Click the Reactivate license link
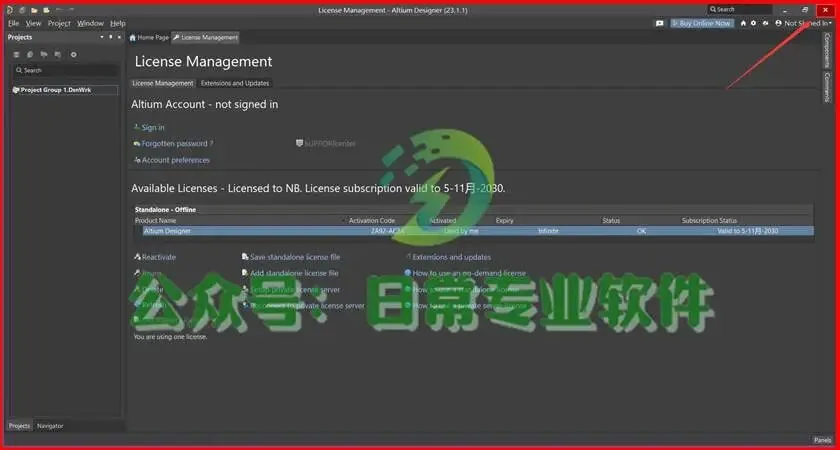 click(x=159, y=257)
